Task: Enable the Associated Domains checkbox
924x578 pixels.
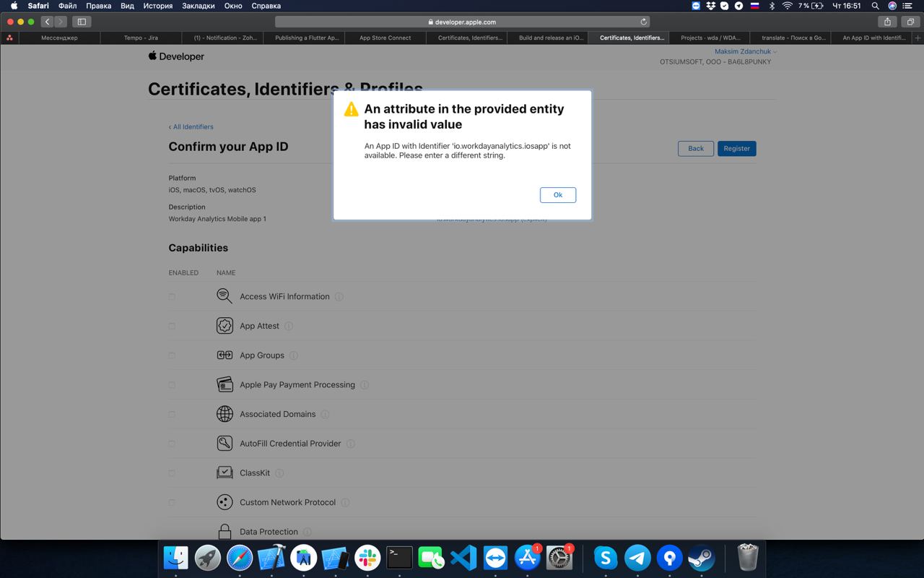Action: [172, 414]
